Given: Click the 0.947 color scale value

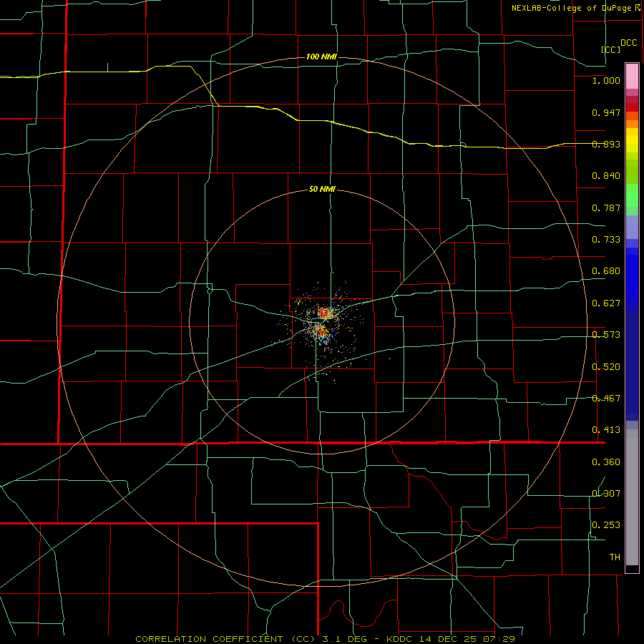Looking at the screenshot, I should point(606,112).
